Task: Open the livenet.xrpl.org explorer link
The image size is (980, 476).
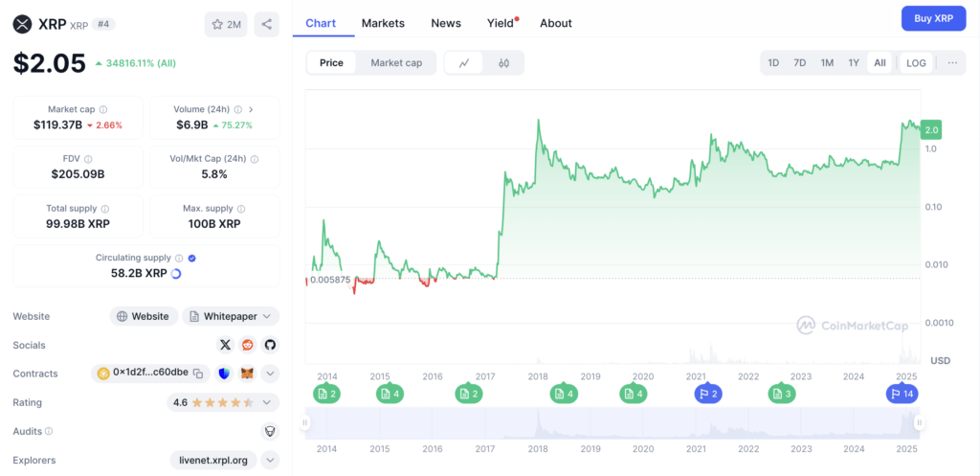Action: point(214,460)
